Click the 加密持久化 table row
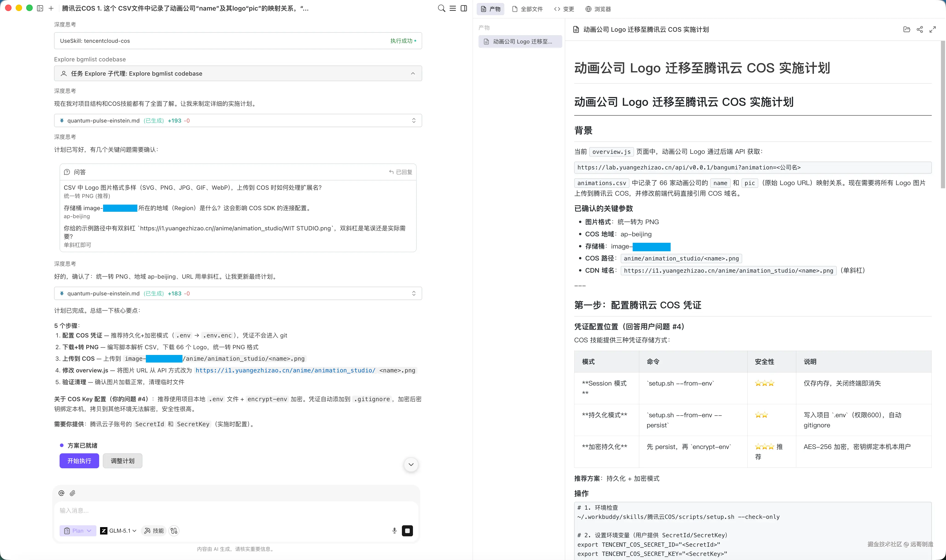The image size is (946, 560). pos(753,452)
